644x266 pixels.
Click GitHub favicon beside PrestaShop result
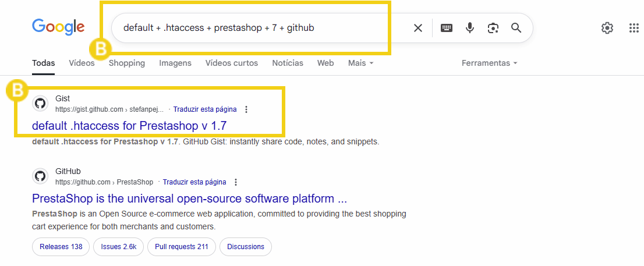click(40, 176)
